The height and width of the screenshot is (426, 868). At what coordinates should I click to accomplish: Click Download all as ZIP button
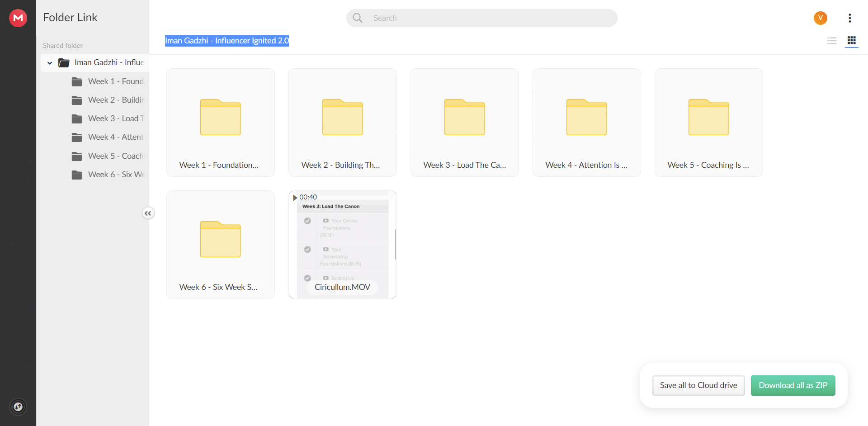[793, 385]
